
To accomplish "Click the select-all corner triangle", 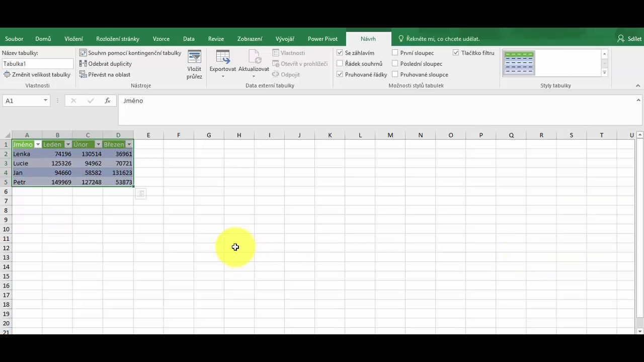I will (8, 135).
